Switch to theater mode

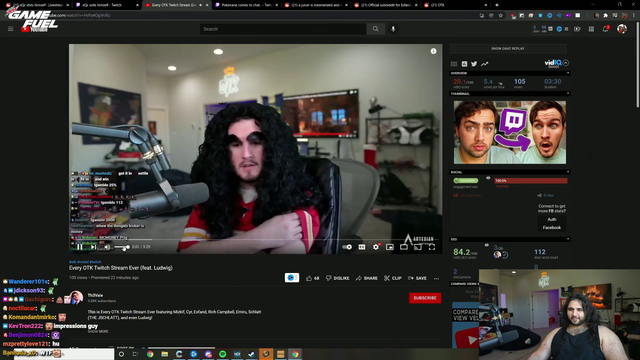[404, 247]
